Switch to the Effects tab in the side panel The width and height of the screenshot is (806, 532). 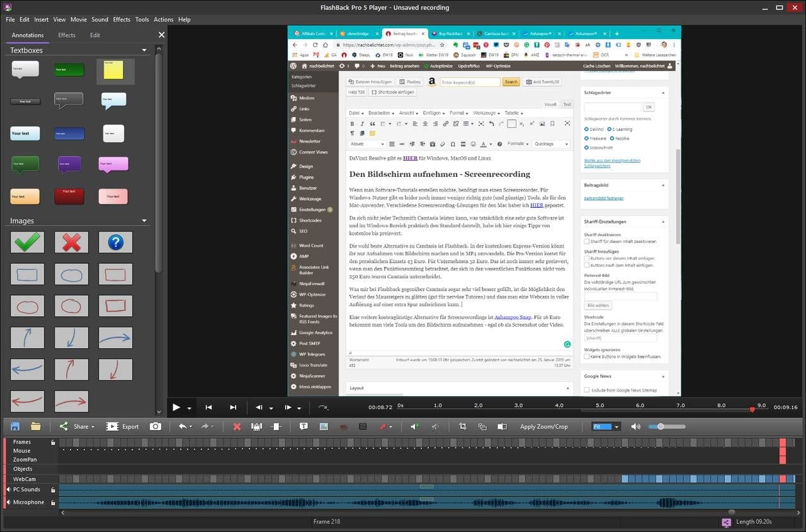[x=67, y=35]
